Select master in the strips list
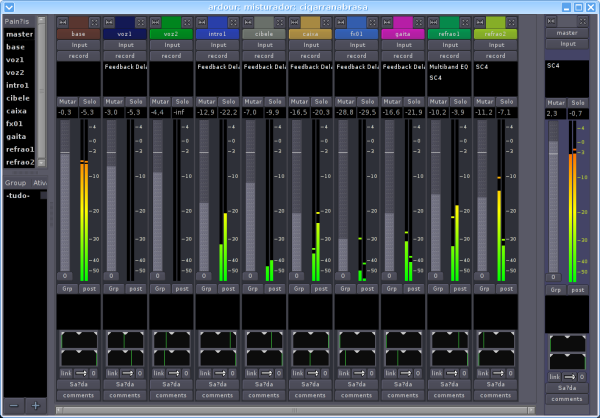600x418 pixels. tap(20, 34)
